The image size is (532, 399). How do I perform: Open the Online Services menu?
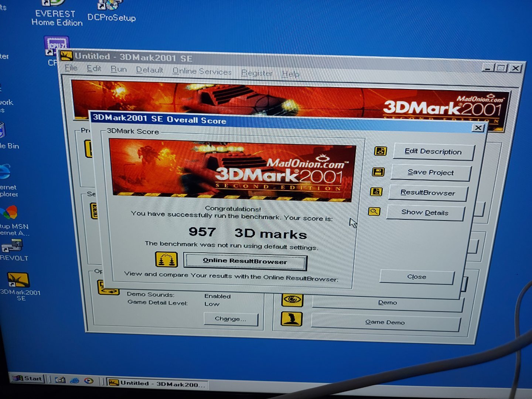point(202,71)
